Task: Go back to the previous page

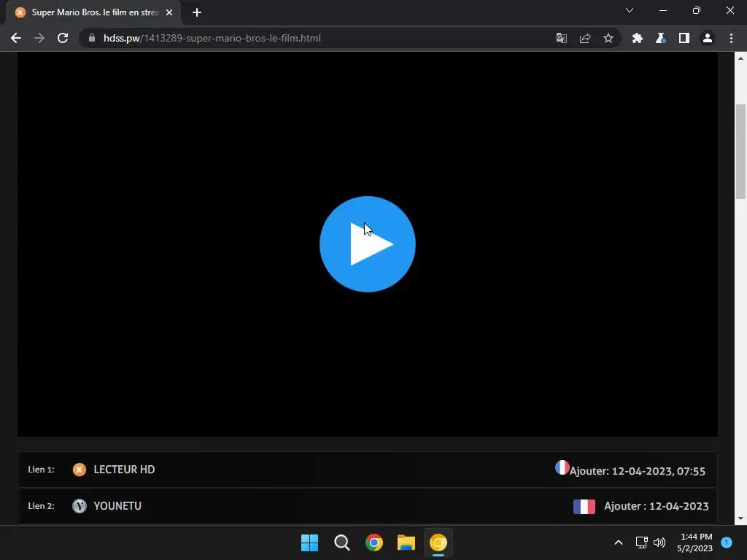Action: pos(16,38)
